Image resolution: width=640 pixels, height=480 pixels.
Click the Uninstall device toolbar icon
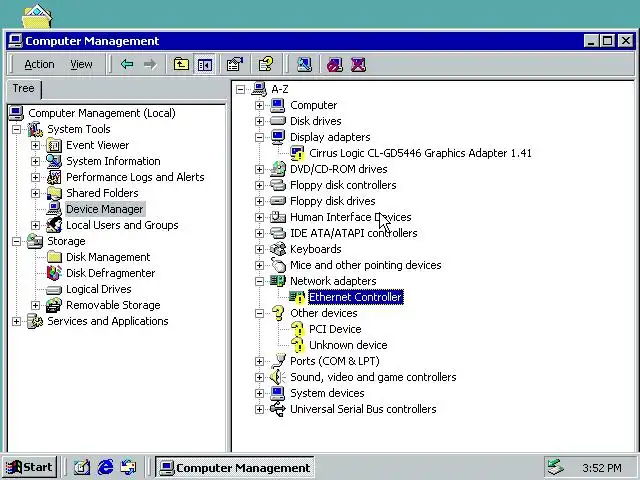click(358, 64)
